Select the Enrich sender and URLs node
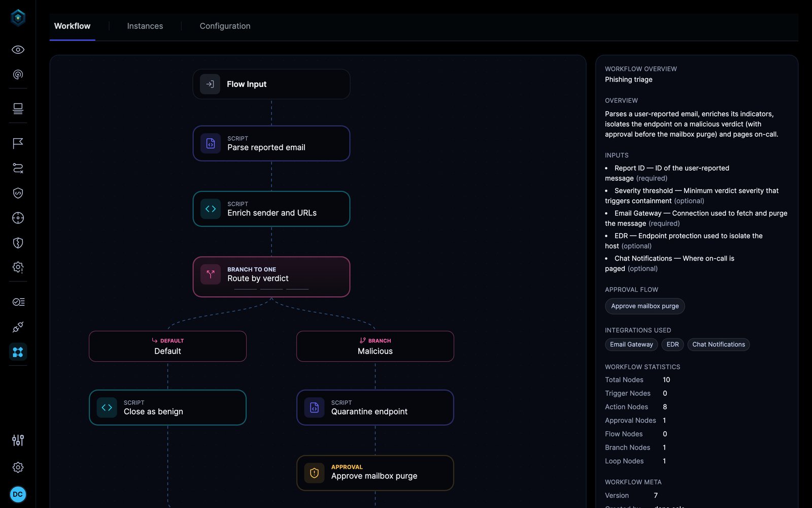The image size is (812, 508). point(272,209)
